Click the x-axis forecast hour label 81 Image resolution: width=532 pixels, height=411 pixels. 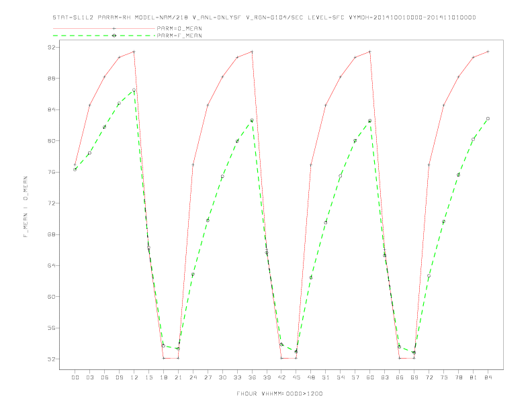(474, 377)
